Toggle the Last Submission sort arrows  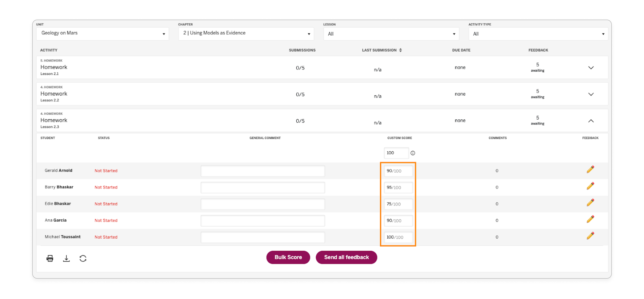pyautogui.click(x=400, y=50)
